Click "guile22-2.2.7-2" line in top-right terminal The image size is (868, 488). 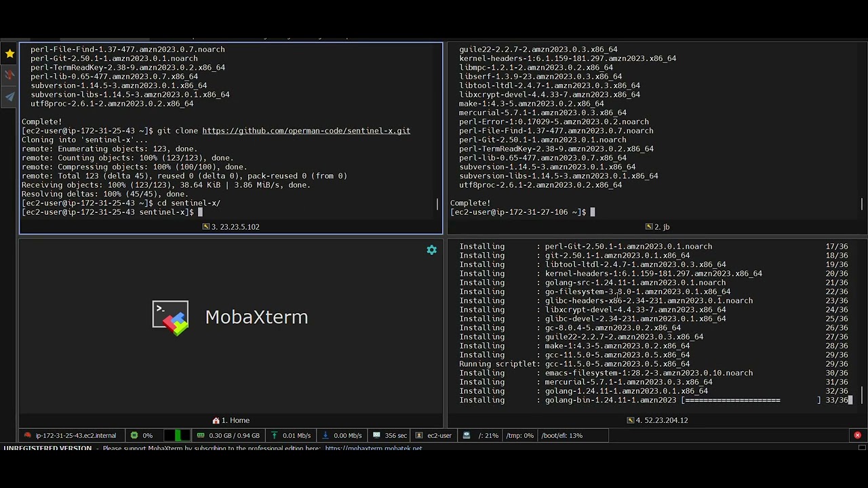pos(538,49)
